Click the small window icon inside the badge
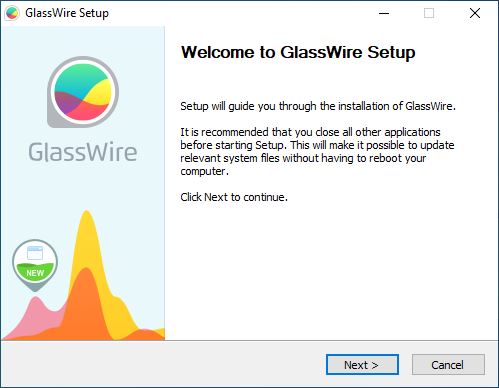 (35, 253)
